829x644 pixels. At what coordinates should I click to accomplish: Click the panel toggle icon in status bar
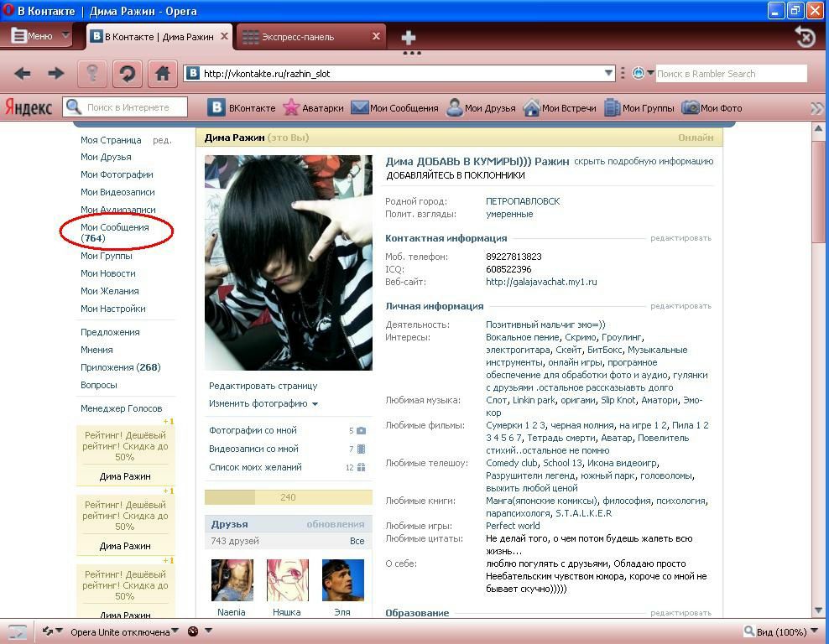coord(17,632)
